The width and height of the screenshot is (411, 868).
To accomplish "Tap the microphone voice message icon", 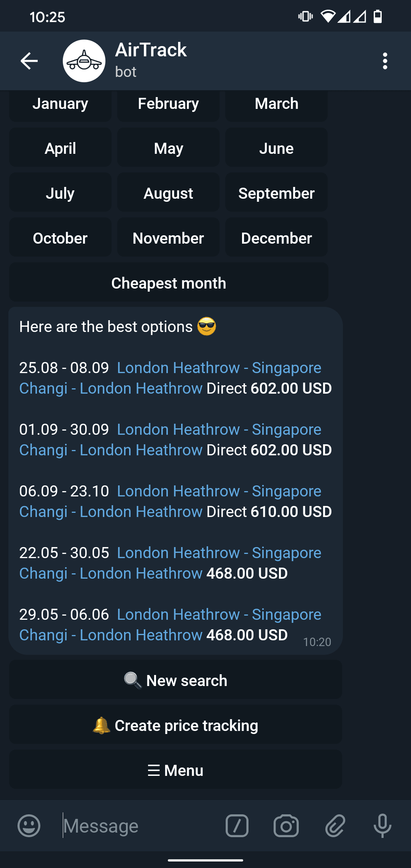I will [382, 826].
